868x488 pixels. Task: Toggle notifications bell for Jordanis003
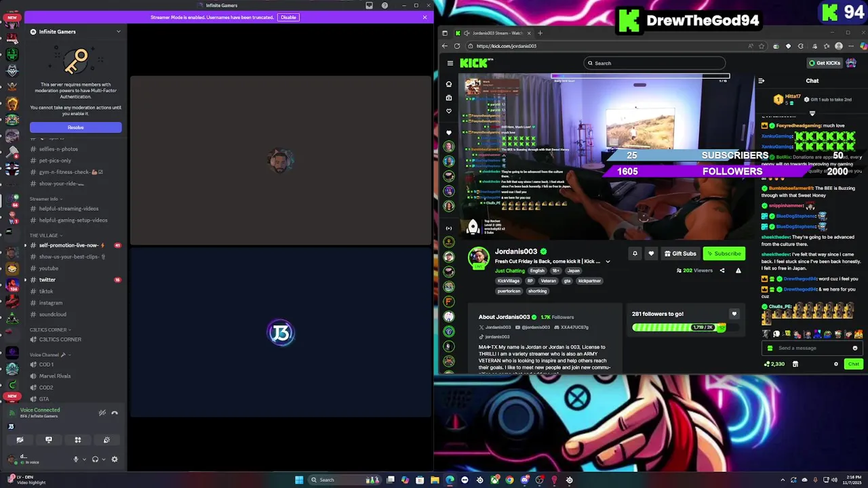(635, 253)
